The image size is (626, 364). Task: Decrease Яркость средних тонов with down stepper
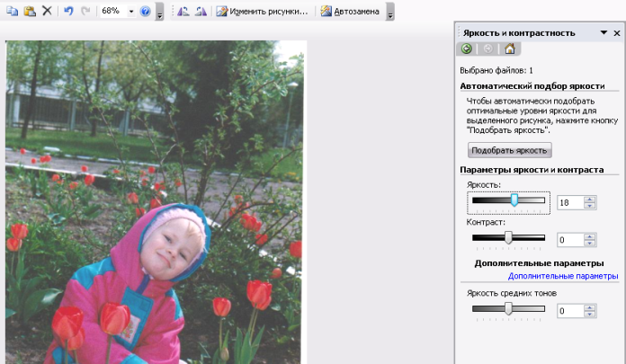point(590,314)
